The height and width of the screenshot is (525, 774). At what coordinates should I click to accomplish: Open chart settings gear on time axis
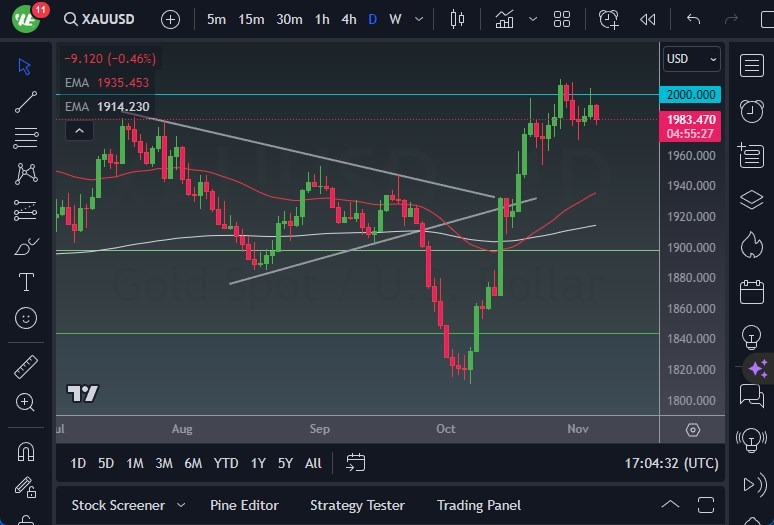(x=693, y=429)
